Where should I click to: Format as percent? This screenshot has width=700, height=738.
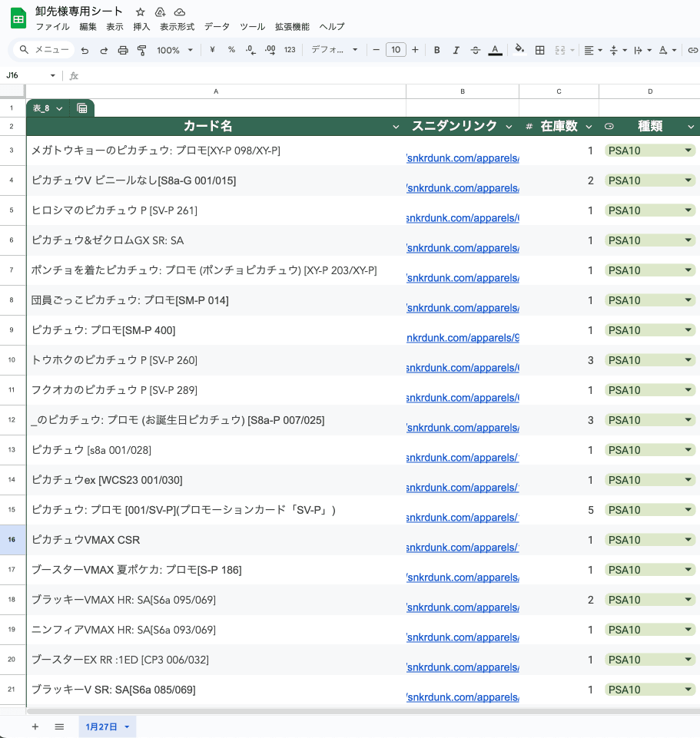(x=231, y=49)
